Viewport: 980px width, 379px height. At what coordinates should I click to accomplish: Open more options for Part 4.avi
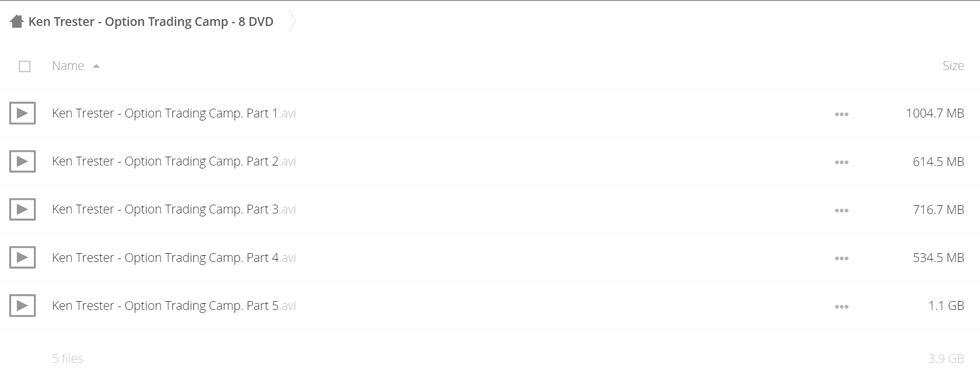pyautogui.click(x=841, y=258)
